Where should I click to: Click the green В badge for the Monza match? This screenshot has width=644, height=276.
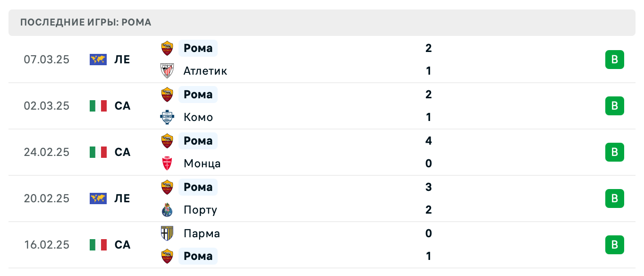pyautogui.click(x=614, y=152)
